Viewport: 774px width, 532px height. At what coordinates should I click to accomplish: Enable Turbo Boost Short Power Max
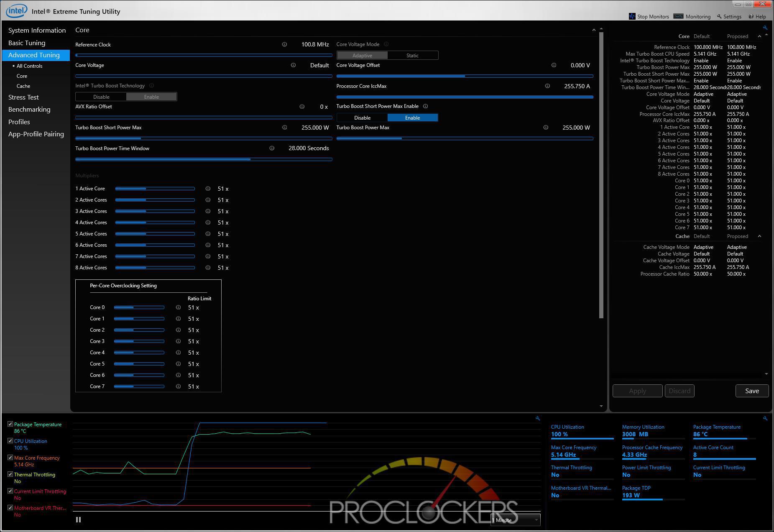click(412, 118)
